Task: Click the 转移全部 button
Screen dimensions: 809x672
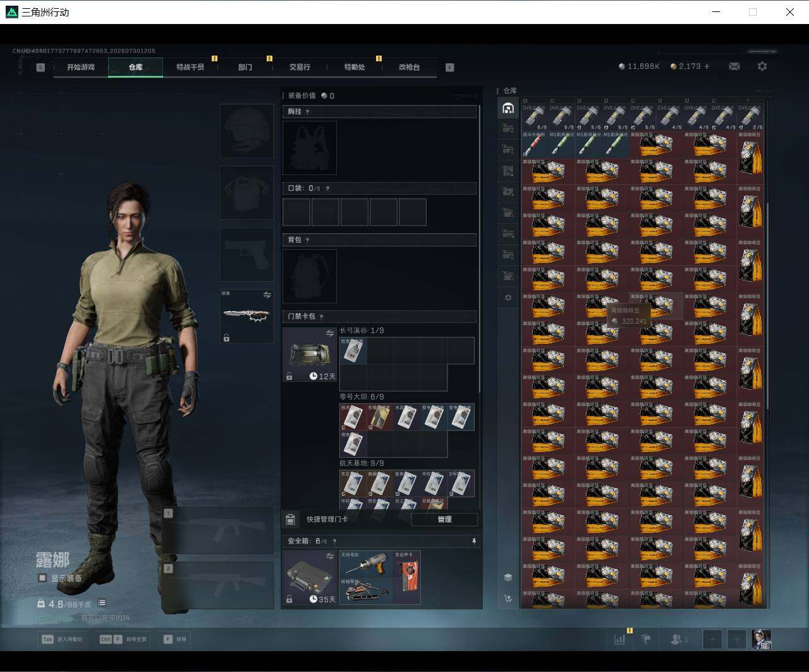Action: click(x=124, y=639)
